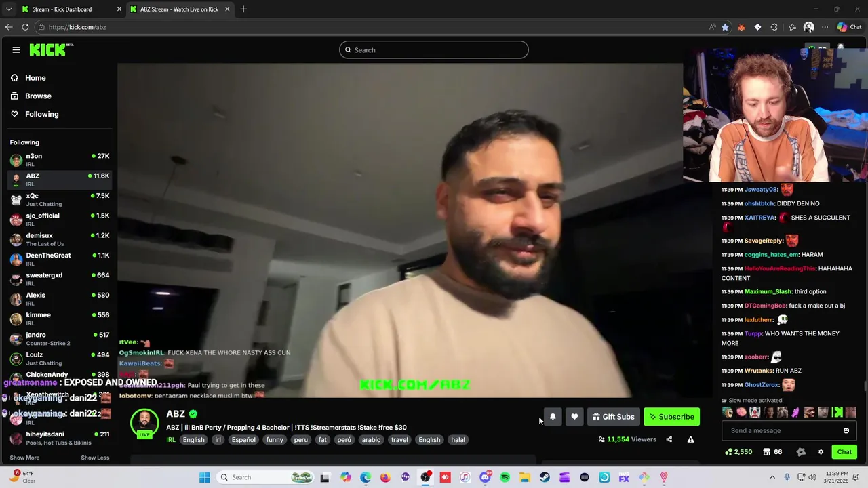Viewport: 868px width, 488px height.
Task: Toggle favorite star for this page
Action: [x=725, y=27]
